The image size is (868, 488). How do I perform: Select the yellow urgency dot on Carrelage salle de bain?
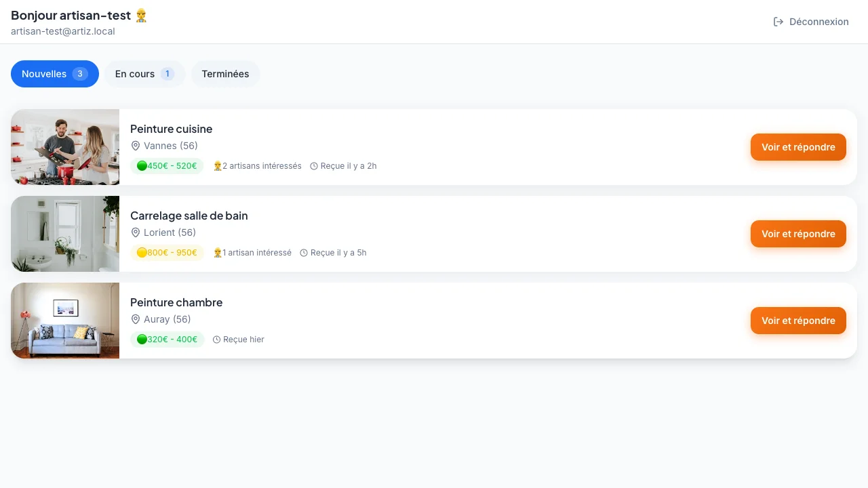tap(142, 253)
